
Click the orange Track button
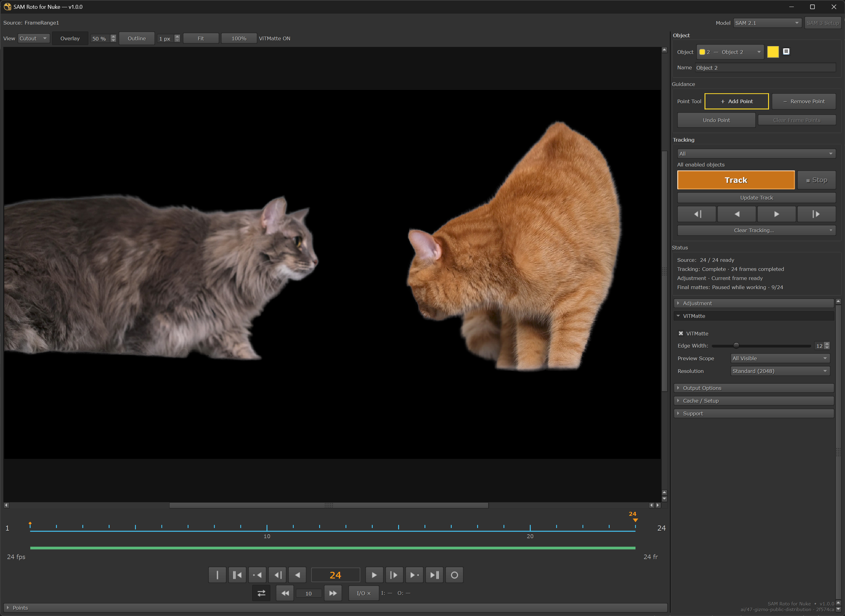click(x=736, y=180)
